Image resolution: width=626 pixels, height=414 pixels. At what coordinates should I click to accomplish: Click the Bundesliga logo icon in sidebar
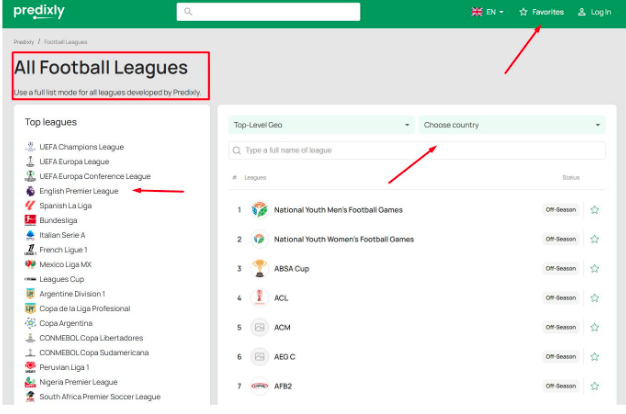31,219
